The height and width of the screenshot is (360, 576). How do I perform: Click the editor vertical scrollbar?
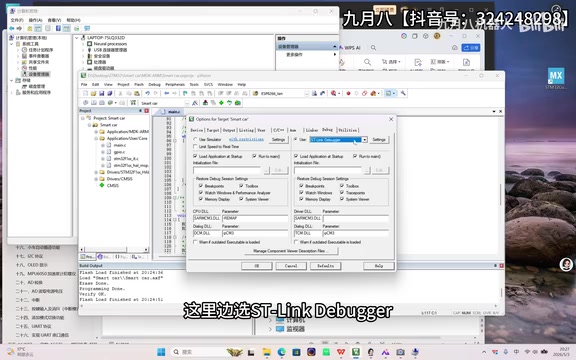click(x=500, y=195)
